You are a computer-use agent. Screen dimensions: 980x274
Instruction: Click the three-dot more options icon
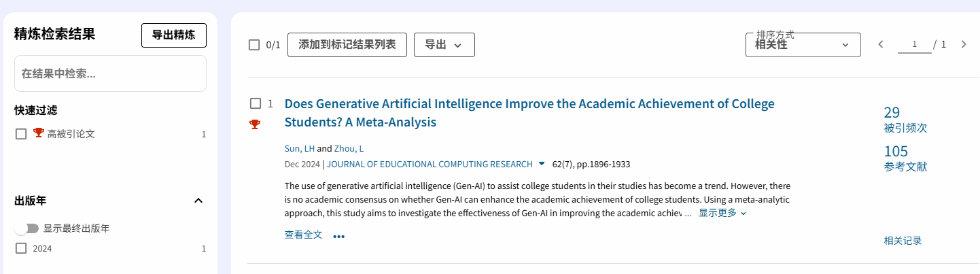339,236
